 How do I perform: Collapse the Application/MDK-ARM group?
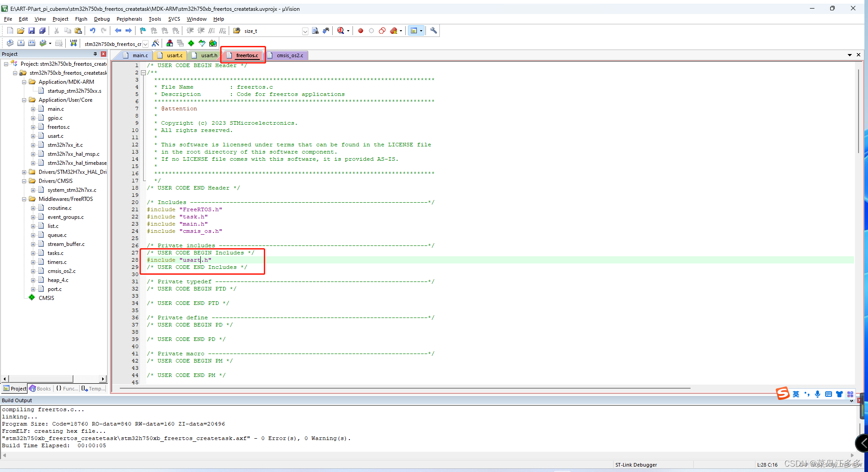(24, 82)
